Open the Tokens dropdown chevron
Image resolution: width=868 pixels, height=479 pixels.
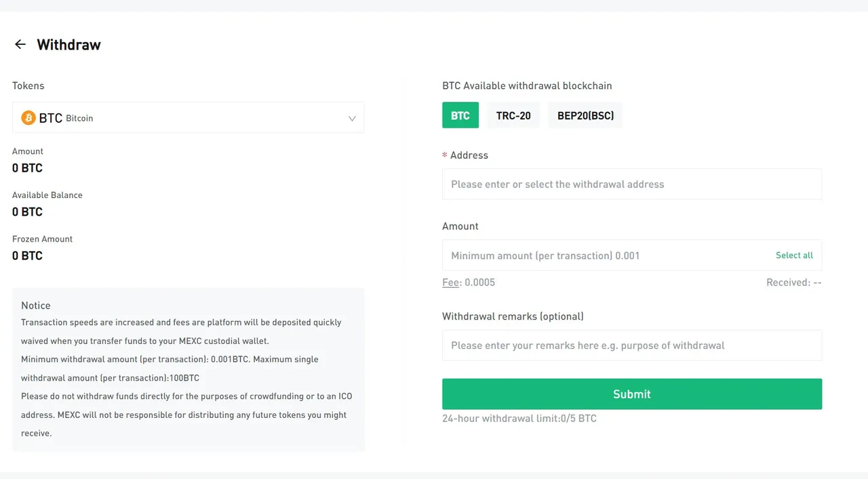click(x=352, y=118)
